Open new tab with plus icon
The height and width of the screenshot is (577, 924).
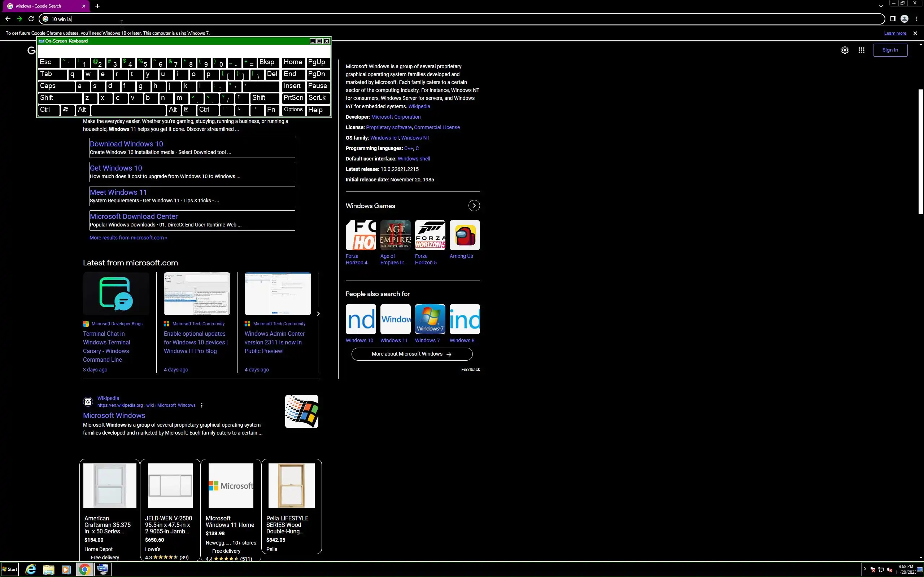point(97,6)
